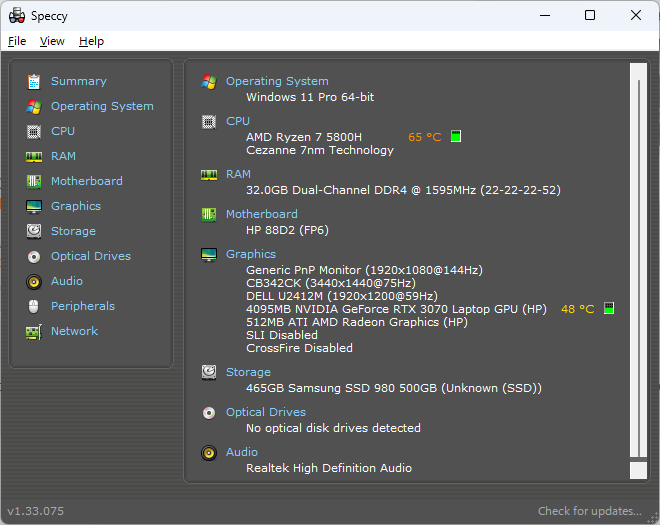Select Audio section in sidebar
The height and width of the screenshot is (525, 660).
point(67,281)
